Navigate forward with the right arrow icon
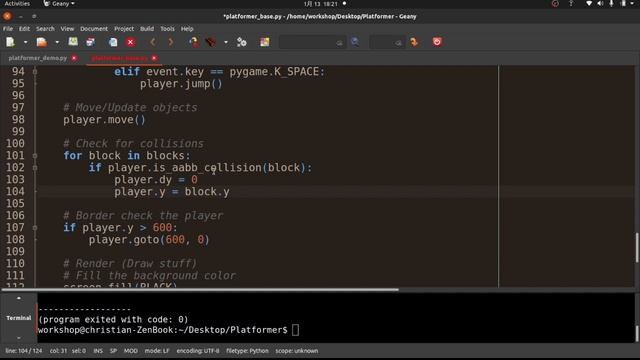This screenshot has height=360, width=640. (171, 42)
